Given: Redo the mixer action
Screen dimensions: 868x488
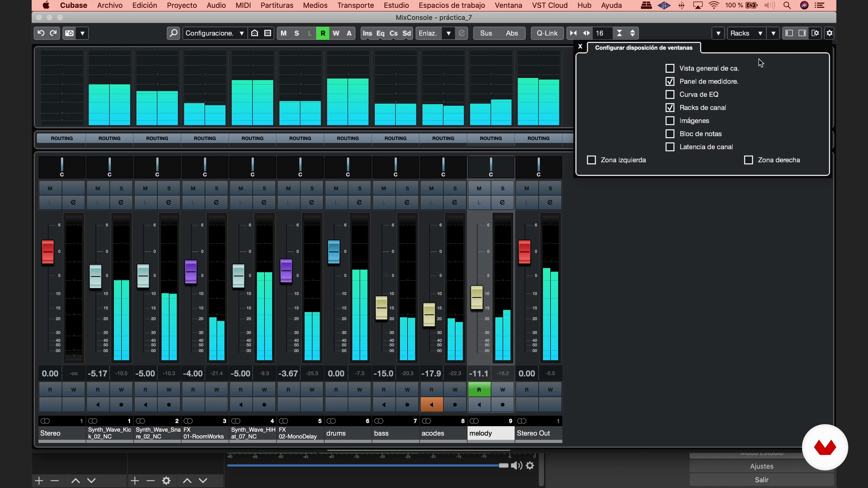Looking at the screenshot, I should 53,33.
